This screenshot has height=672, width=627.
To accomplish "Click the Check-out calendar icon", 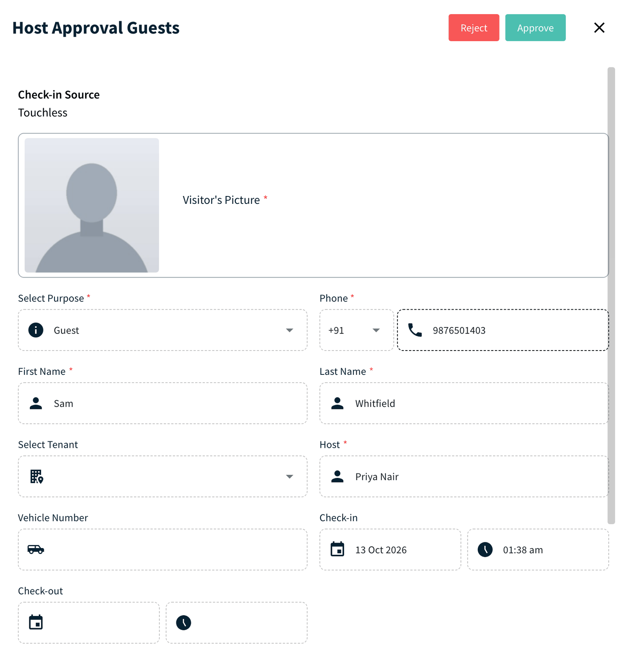I will pos(36,623).
